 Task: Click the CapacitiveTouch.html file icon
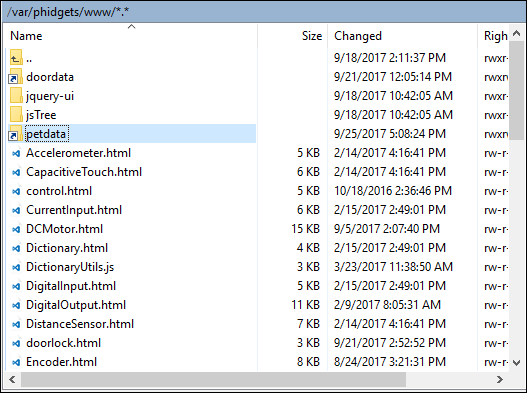pyautogui.click(x=16, y=172)
